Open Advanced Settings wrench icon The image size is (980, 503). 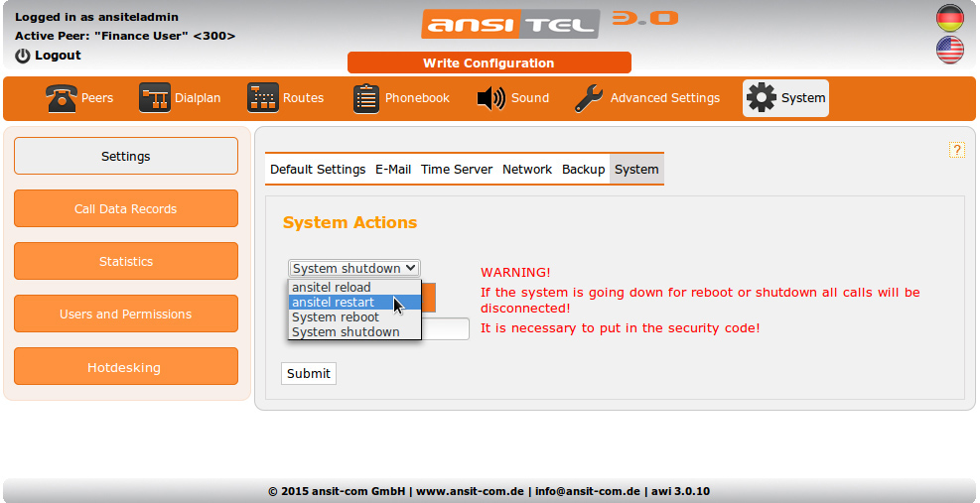point(589,98)
